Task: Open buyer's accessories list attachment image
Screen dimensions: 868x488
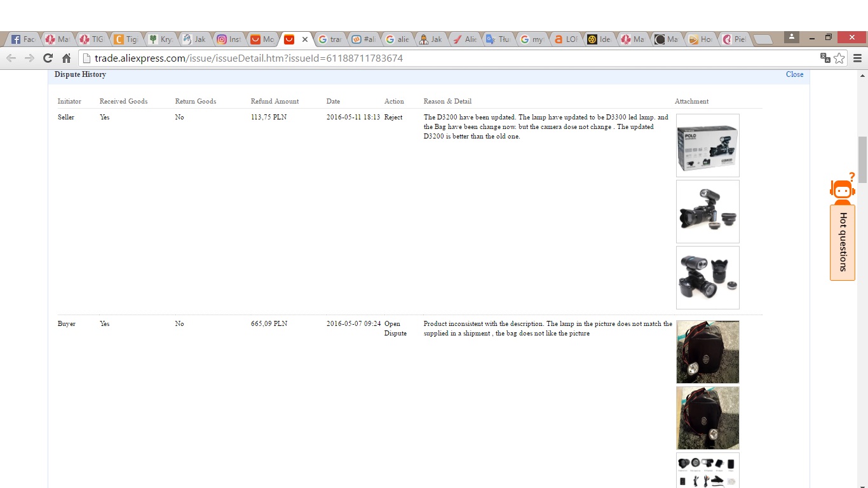Action: pos(708,470)
